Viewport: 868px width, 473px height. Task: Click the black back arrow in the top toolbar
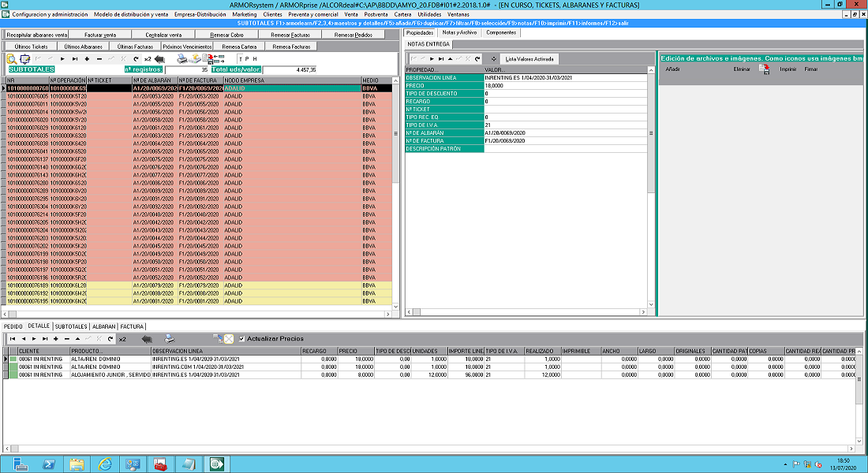[x=159, y=59]
